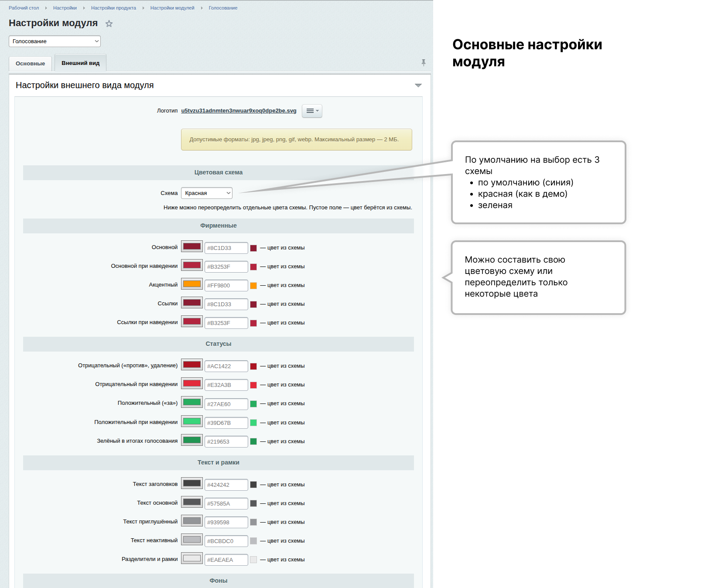The height and width of the screenshot is (588, 718).
Task: Switch to the 'Основные' tab
Action: (30, 63)
